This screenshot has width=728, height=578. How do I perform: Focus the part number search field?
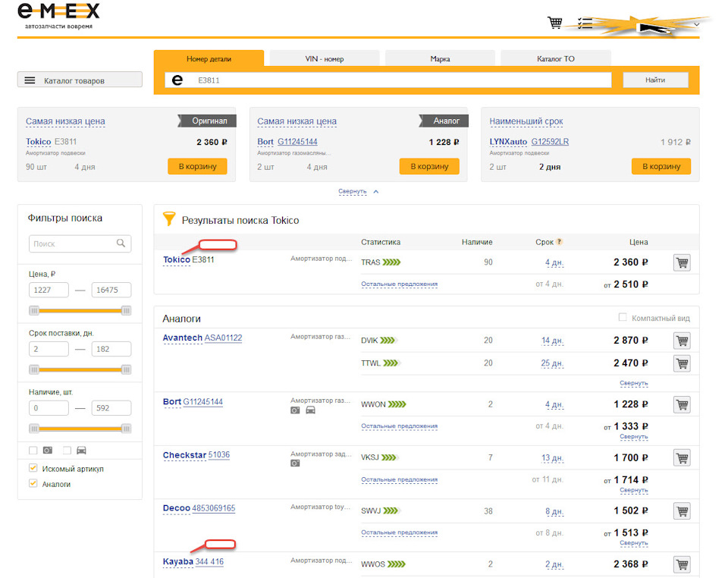[x=388, y=80]
